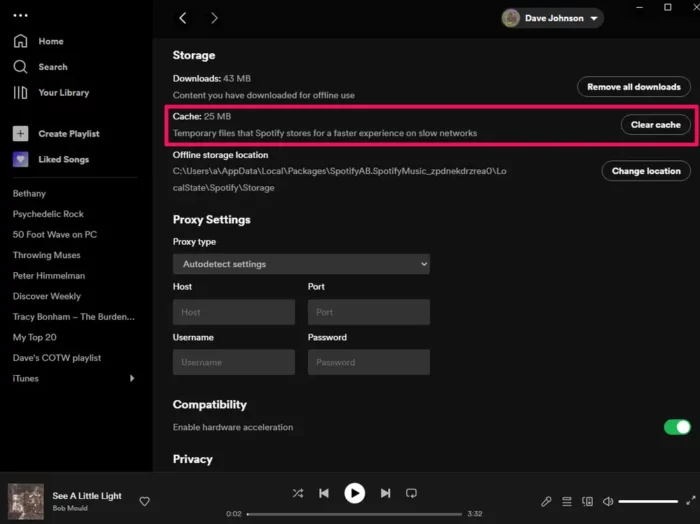Image resolution: width=700 pixels, height=524 pixels.
Task: Focus the Password input field
Action: [x=369, y=362]
